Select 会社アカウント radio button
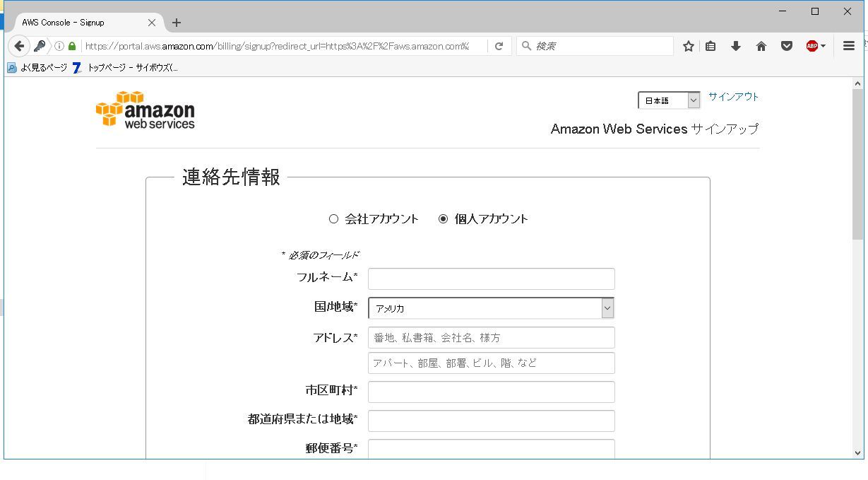The height and width of the screenshot is (480, 868). tap(333, 219)
